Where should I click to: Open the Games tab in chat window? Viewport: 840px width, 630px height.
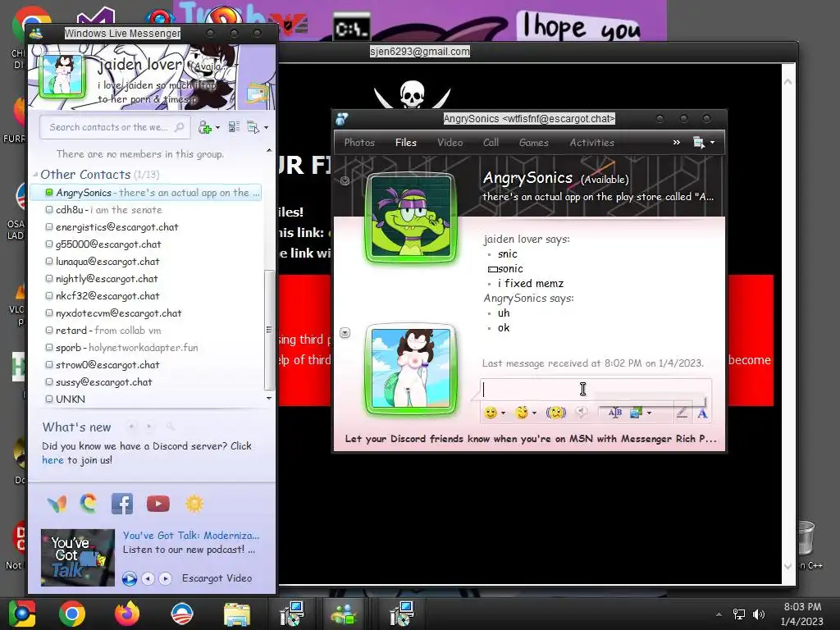533,143
